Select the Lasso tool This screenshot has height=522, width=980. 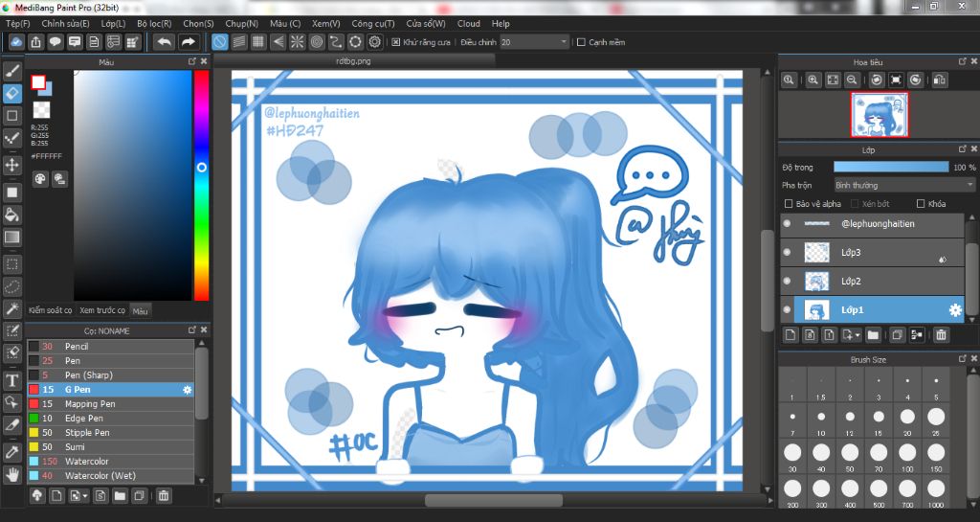tap(11, 287)
